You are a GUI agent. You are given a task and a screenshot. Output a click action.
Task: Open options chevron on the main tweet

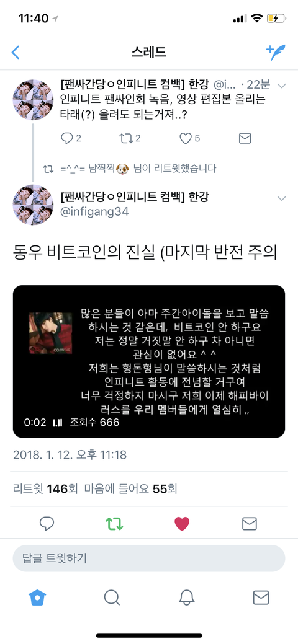coord(282,198)
